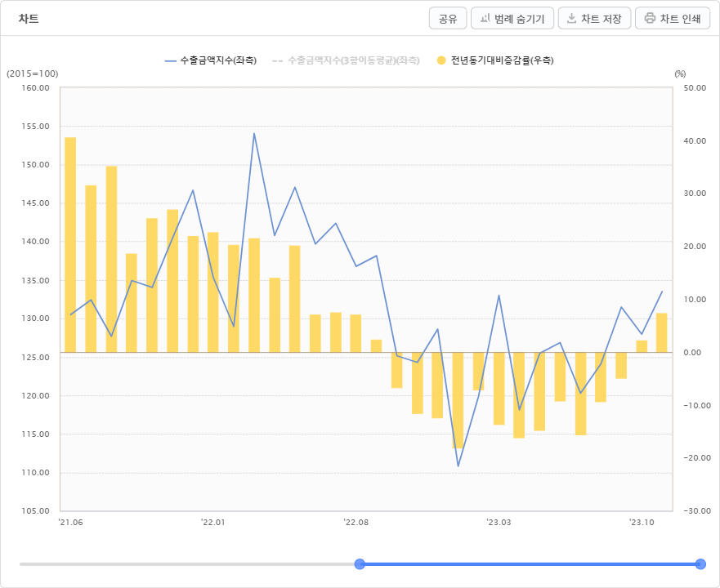720x588 pixels.
Task: Click the last yellow bar at the right end
Action: point(662,332)
